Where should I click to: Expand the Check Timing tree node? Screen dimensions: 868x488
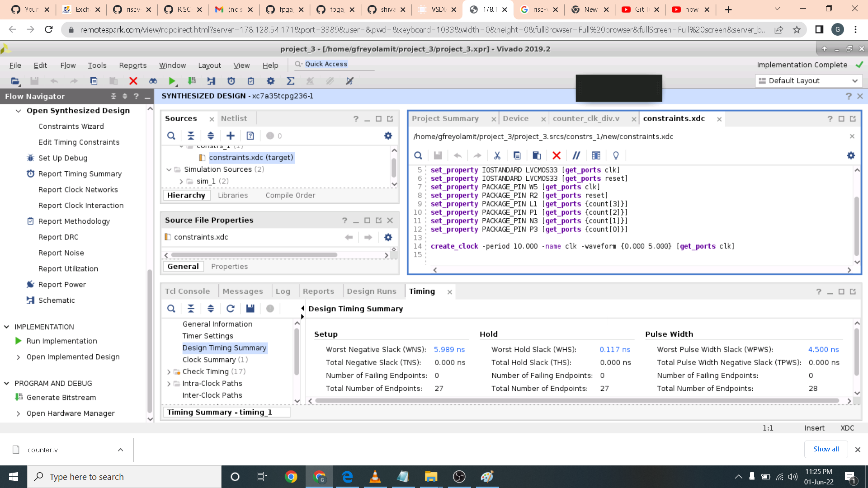[x=169, y=371]
